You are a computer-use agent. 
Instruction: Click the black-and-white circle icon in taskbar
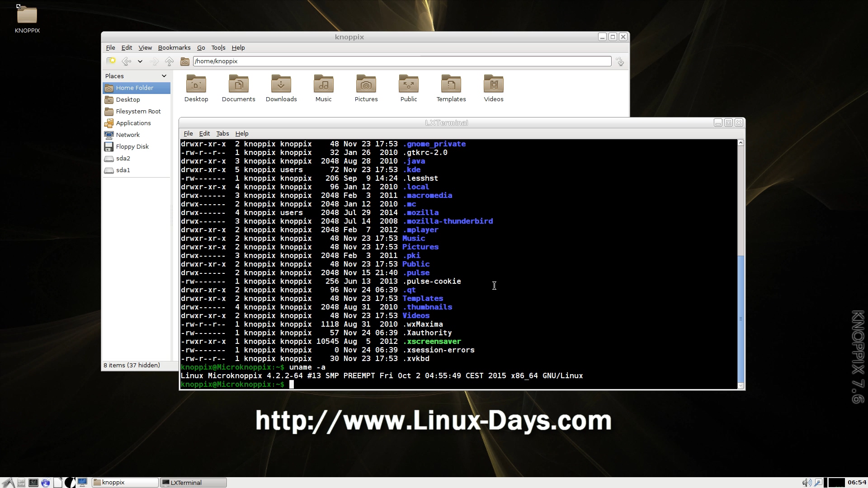(70, 483)
